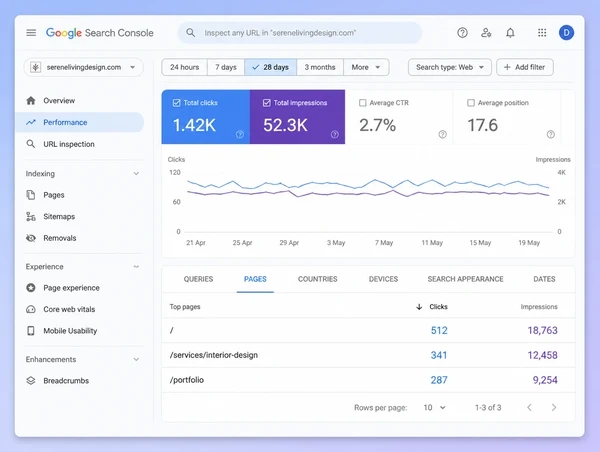Click help icon in Total clicks card

[x=240, y=134]
